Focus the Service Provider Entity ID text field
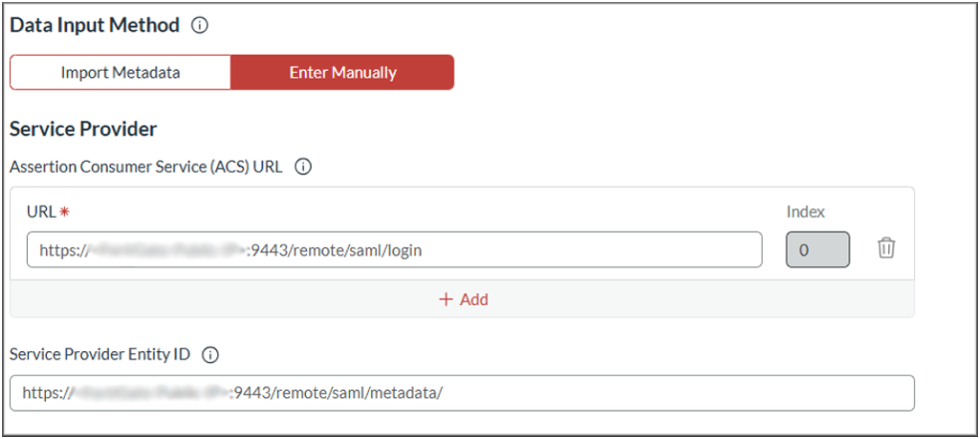 [463, 393]
